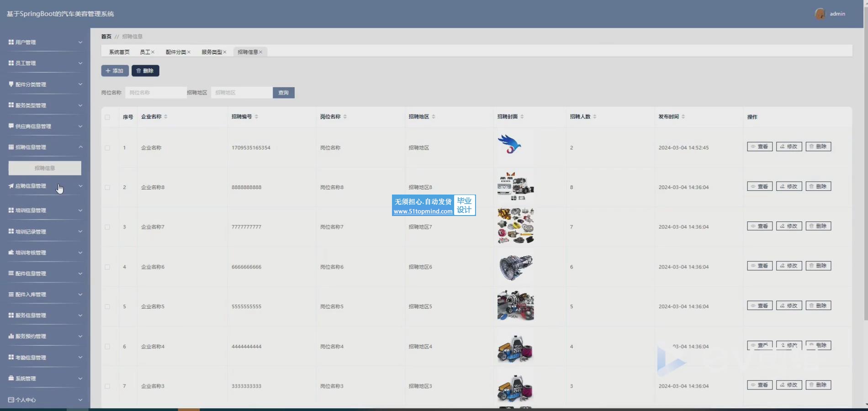Expand the 个人中心 menu chevron

80,400
